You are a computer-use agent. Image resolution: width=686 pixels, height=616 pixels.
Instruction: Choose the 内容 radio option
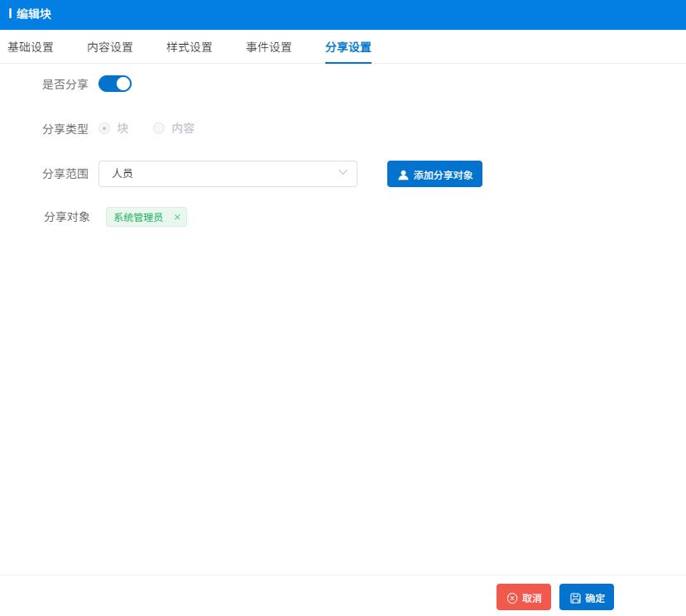pyautogui.click(x=158, y=128)
